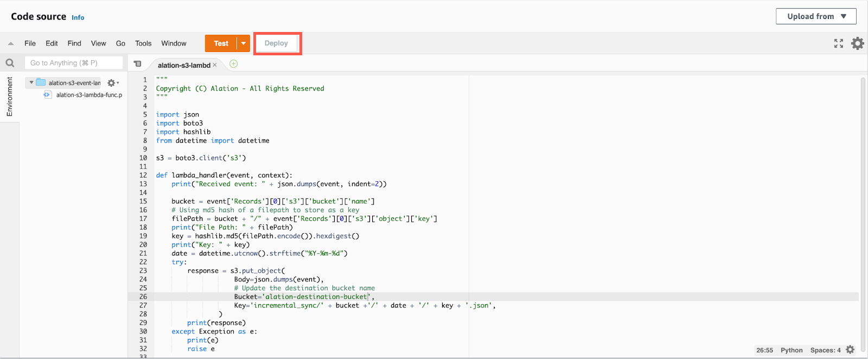Click the Python language status entry
This screenshot has width=868, height=359.
coord(792,350)
